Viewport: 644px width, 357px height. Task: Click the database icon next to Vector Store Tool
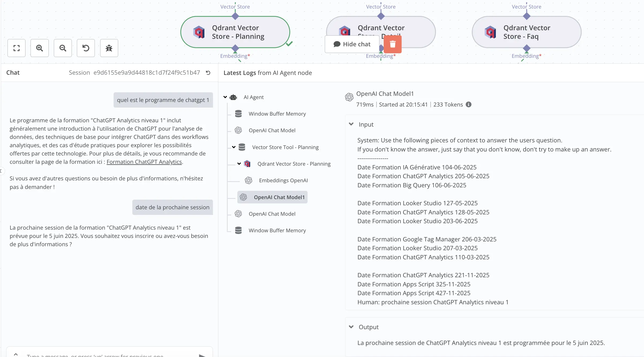[242, 147]
